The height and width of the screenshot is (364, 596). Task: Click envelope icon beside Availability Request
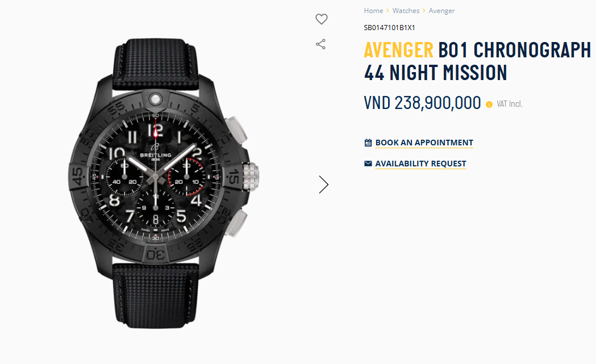pyautogui.click(x=368, y=164)
